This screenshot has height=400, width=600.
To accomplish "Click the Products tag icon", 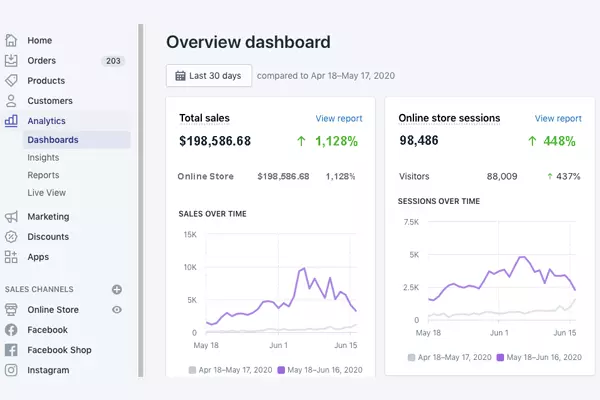I will point(11,81).
